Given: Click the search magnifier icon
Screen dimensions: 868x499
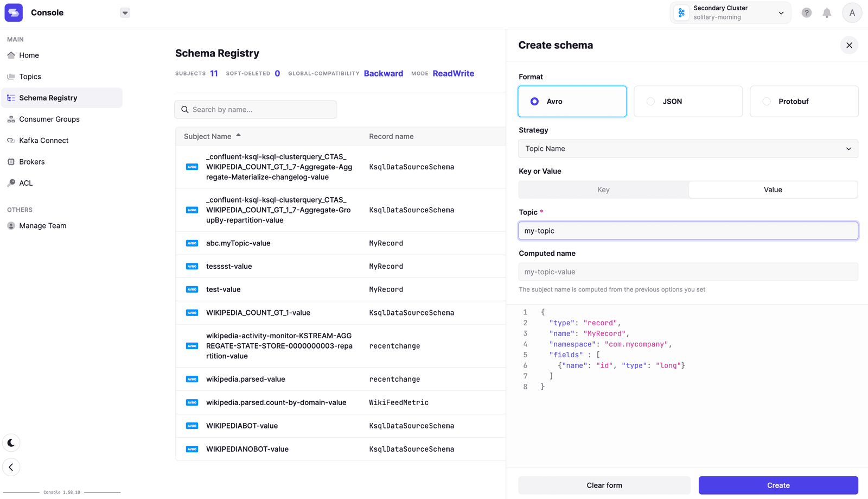Looking at the screenshot, I should pos(185,110).
